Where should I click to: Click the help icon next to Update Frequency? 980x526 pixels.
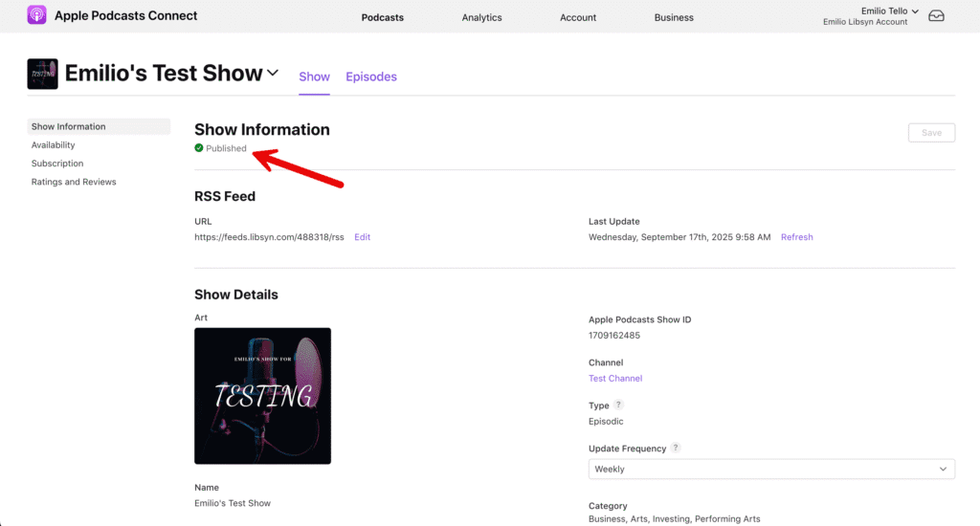click(x=676, y=448)
